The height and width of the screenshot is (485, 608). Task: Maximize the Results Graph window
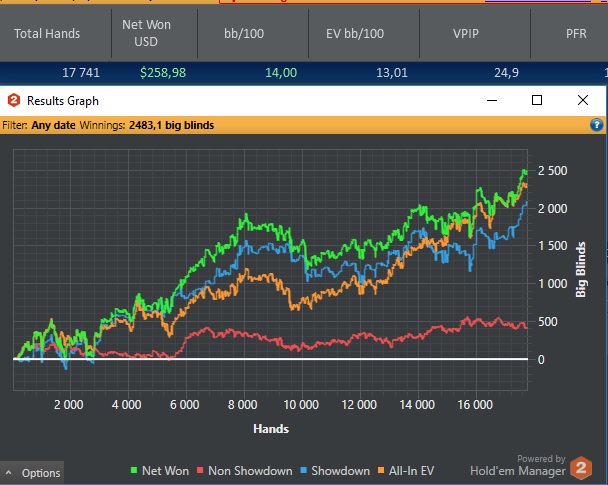pyautogui.click(x=537, y=101)
